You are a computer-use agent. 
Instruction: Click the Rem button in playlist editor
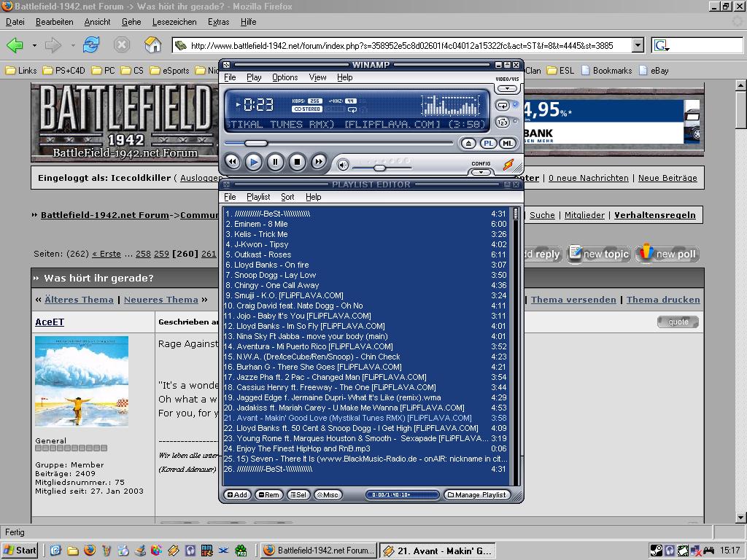269,495
